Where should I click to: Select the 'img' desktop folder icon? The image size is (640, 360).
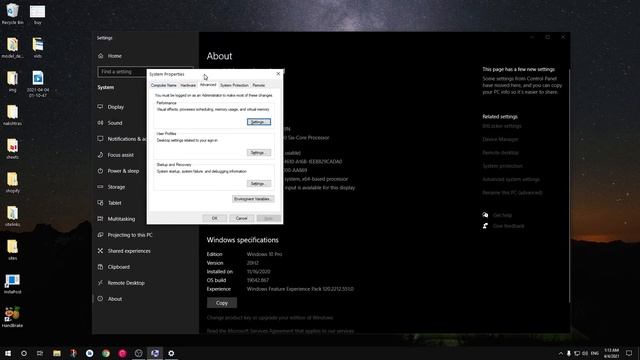[12, 81]
